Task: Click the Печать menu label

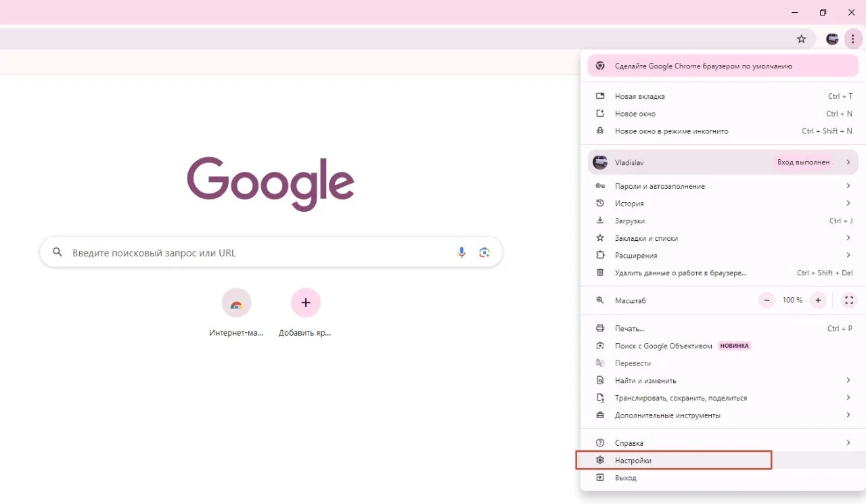Action: point(629,329)
